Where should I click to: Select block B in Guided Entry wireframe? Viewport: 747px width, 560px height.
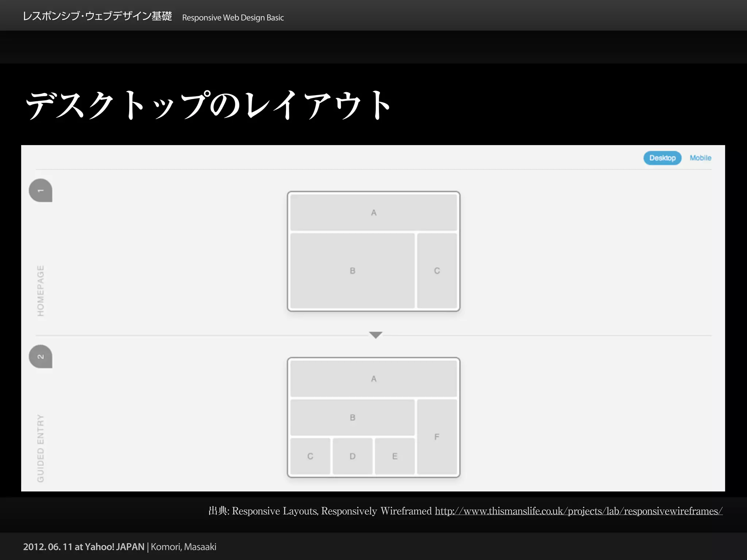point(352,417)
